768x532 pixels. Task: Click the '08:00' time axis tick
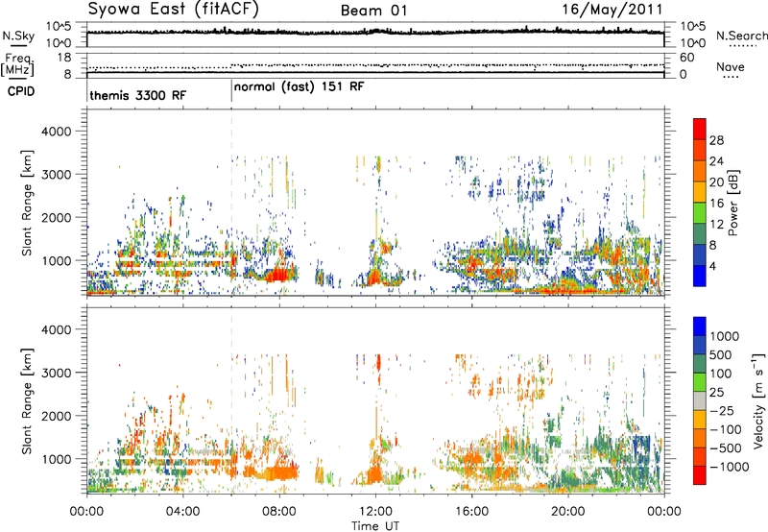click(x=279, y=512)
